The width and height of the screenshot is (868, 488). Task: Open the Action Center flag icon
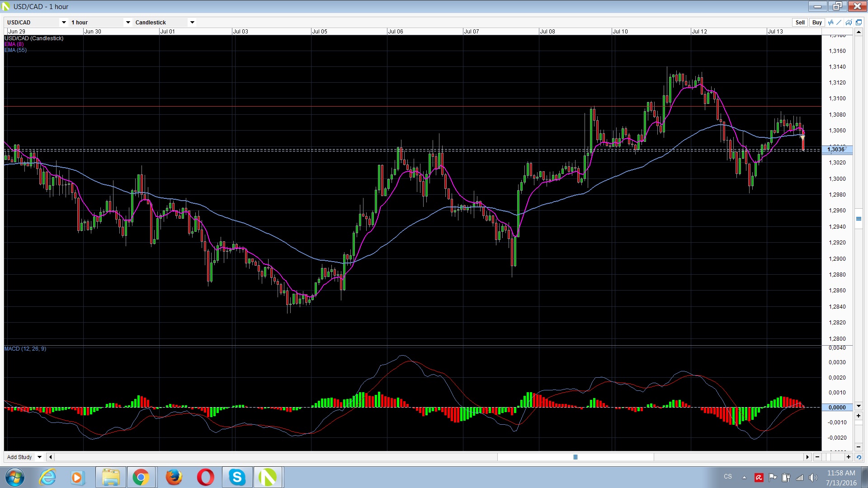pos(773,477)
